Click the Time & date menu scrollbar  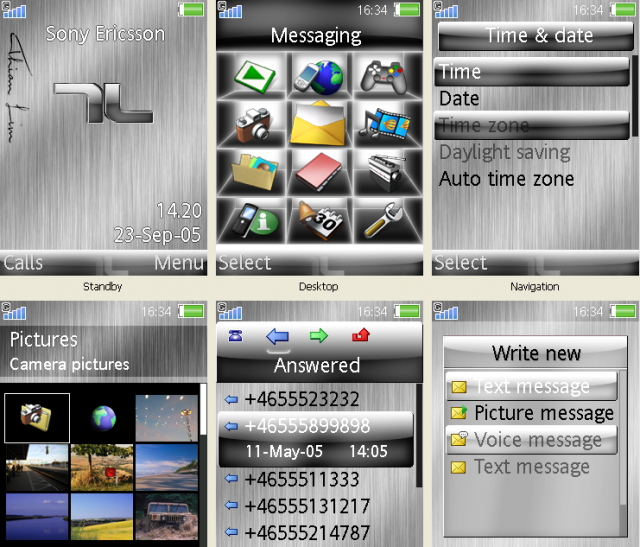tap(634, 96)
